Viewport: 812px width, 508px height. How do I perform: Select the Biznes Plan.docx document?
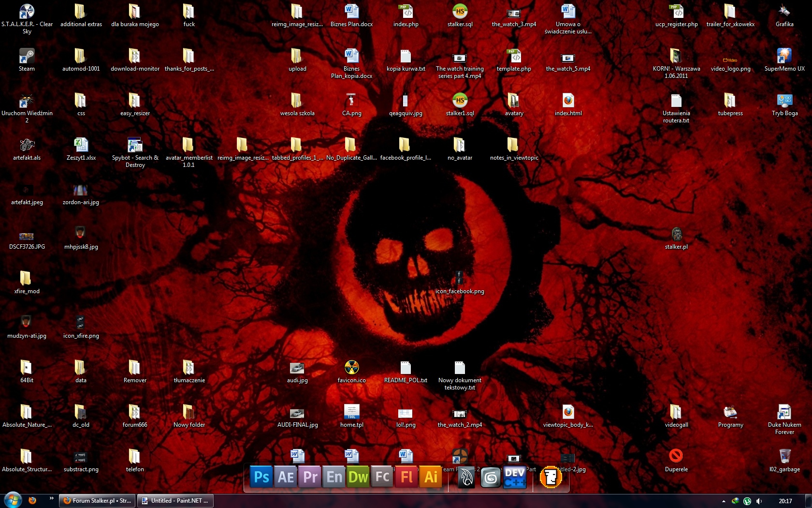[352, 15]
